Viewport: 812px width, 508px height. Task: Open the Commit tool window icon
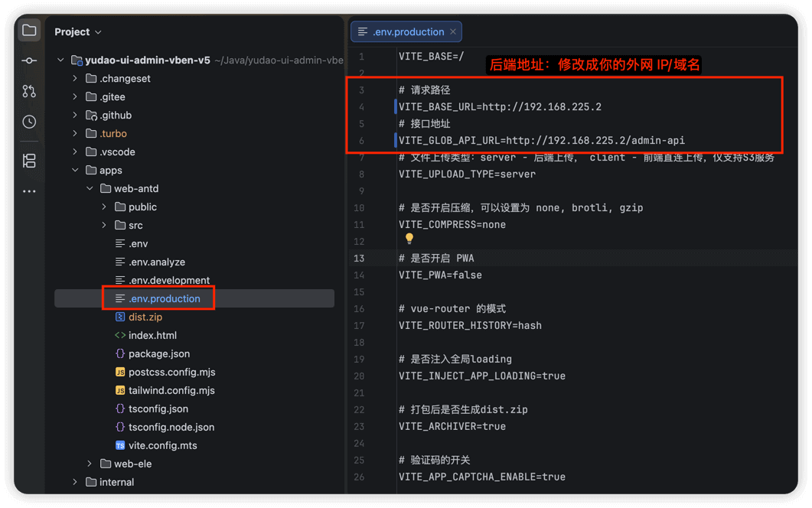pos(29,60)
